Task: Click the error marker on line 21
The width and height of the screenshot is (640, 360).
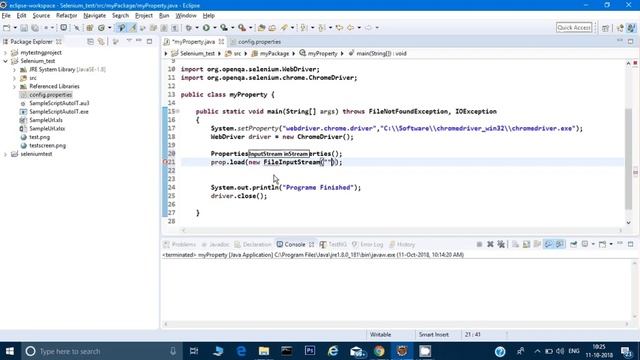Action: 165,162
